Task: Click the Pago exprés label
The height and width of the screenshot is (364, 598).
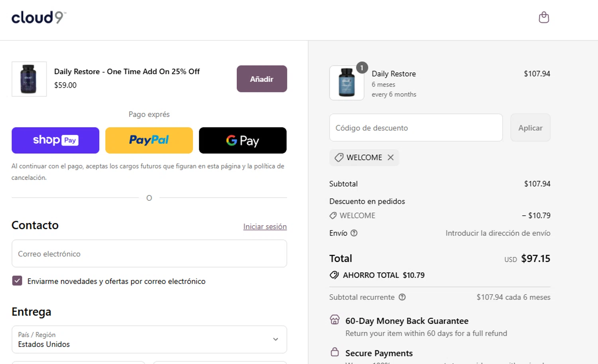Action: (x=149, y=114)
